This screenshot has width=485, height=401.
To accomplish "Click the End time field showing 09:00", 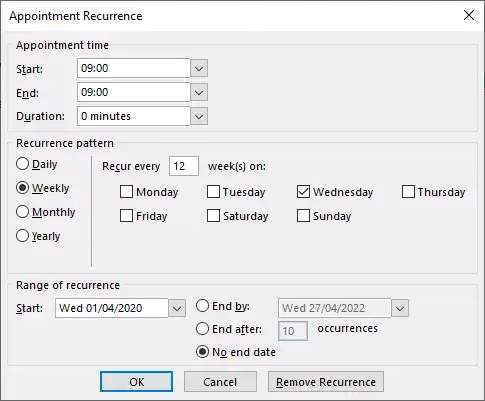I will click(134, 92).
